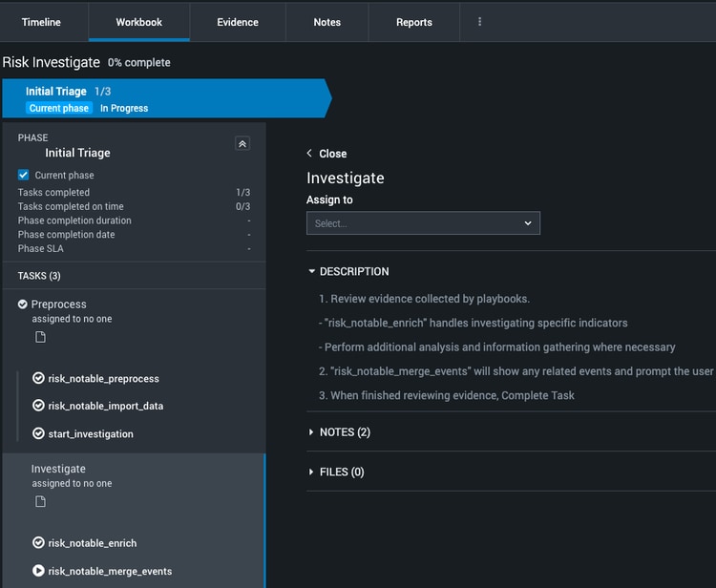Click the checkmark icon beside risk_notable_import_data
This screenshot has height=588, width=716.
(38, 406)
